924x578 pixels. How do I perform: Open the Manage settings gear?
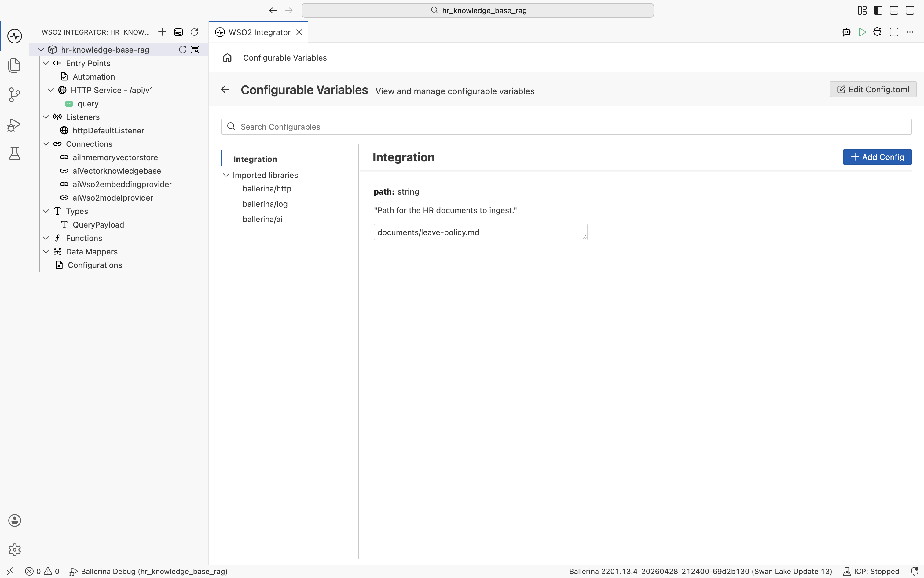coord(14,550)
